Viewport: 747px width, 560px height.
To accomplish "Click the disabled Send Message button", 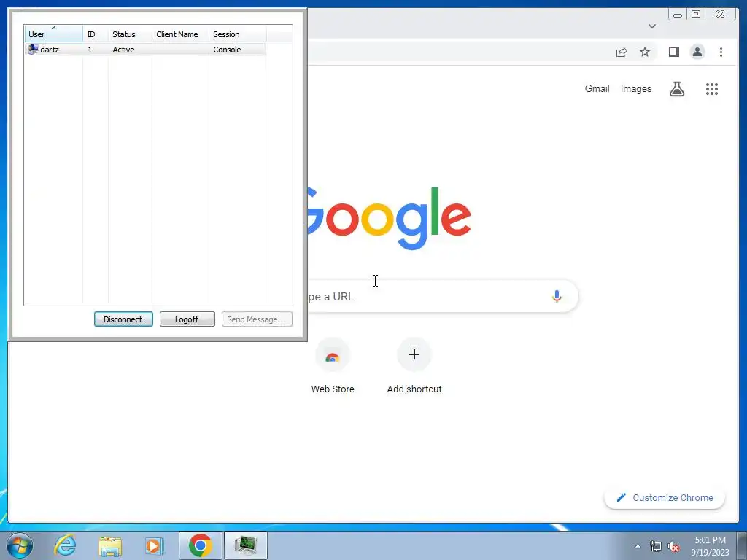I will (257, 319).
